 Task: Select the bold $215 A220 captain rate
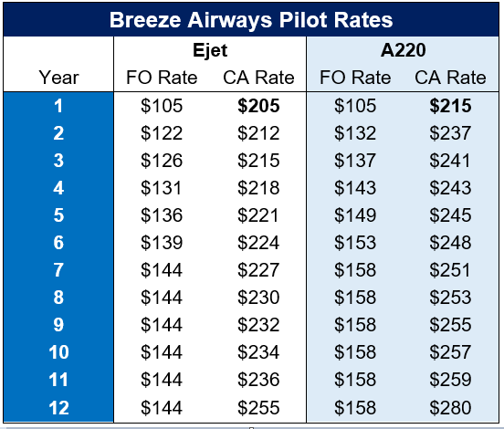pos(450,106)
